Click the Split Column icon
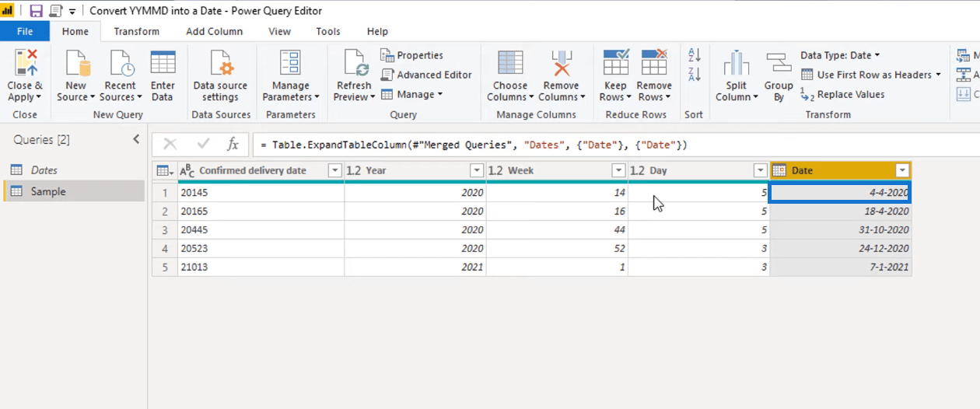 737,63
